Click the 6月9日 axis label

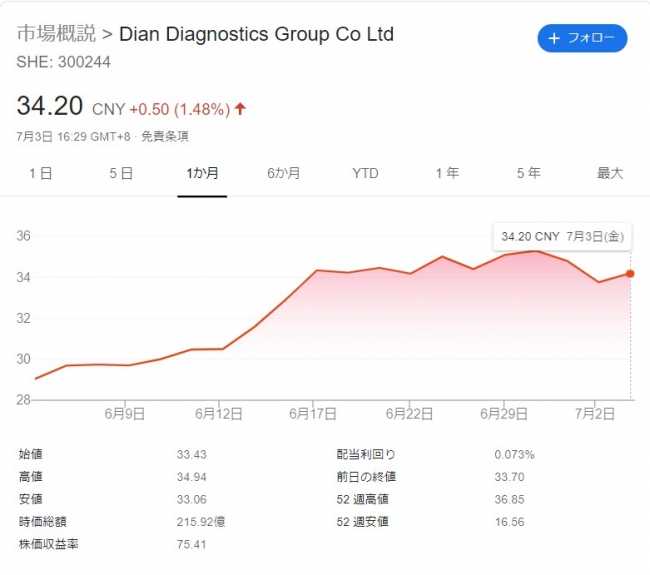click(124, 414)
